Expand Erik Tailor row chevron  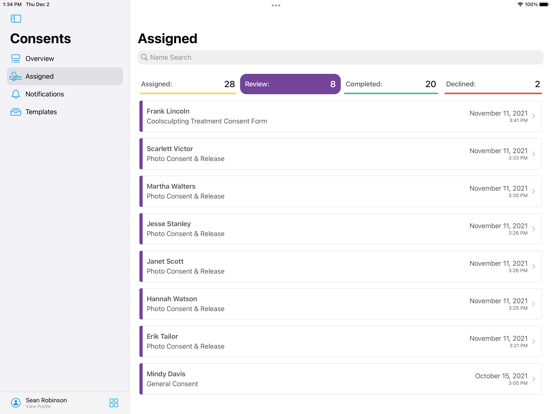coord(534,341)
